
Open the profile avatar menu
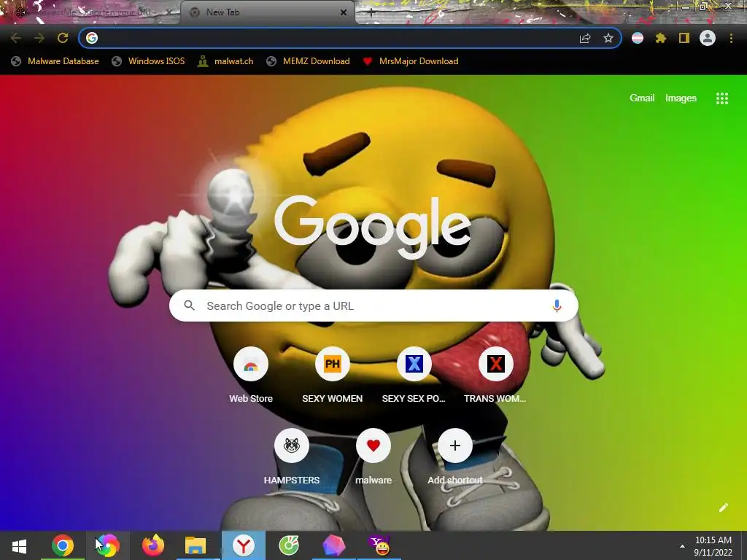click(708, 38)
